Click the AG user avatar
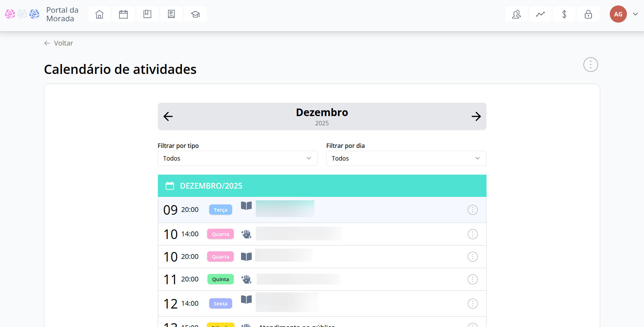This screenshot has height=327, width=644. [x=618, y=14]
